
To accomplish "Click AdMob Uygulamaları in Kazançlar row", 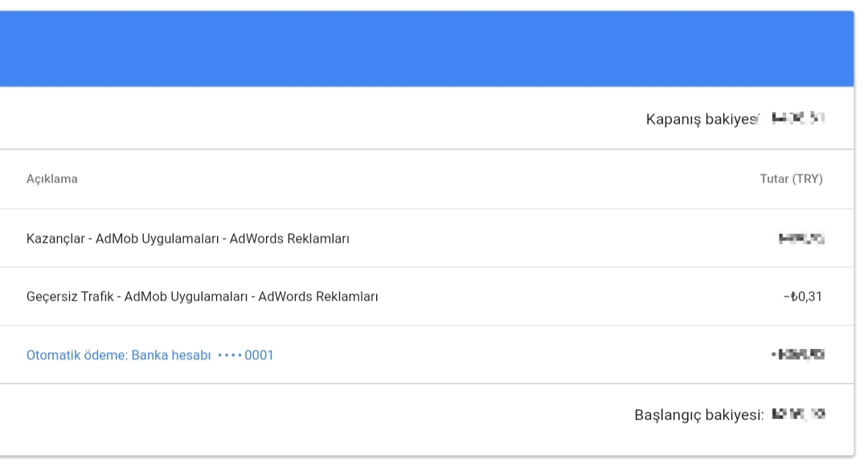I will tap(158, 239).
